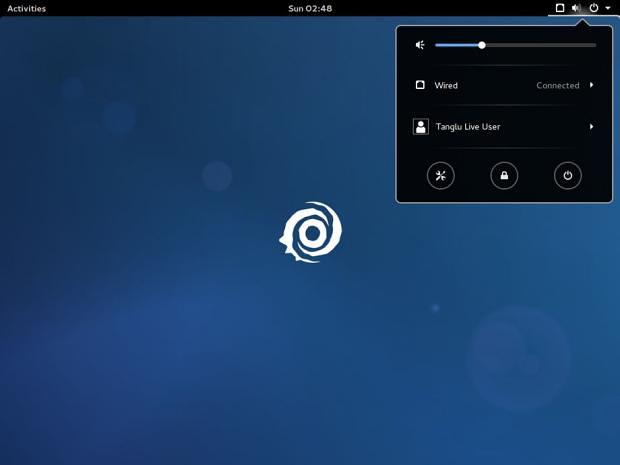Open the Activities overview
This screenshot has width=620, height=465.
tap(26, 8)
